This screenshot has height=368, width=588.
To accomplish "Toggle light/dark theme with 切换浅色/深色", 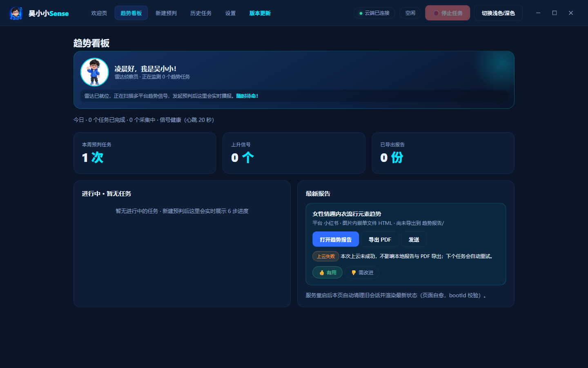I will pos(498,13).
